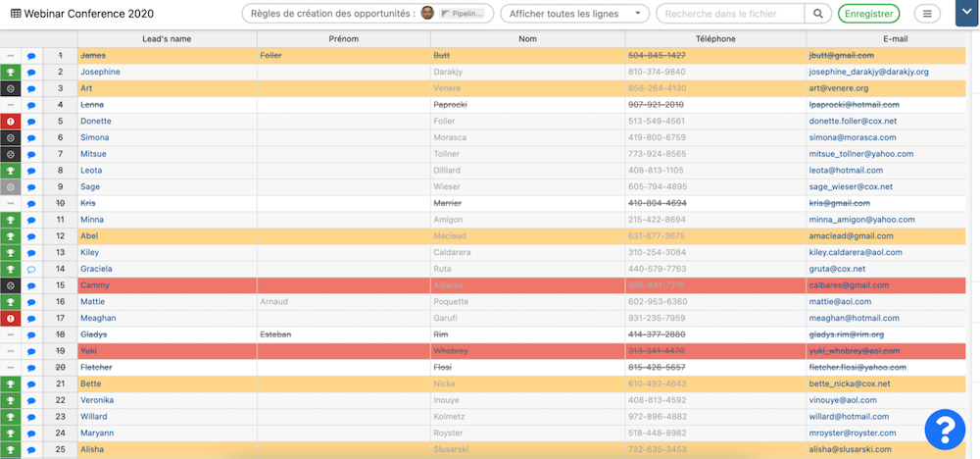980x459 pixels.
Task: Click the dash status icon for Gladys
Action: pyautogui.click(x=10, y=334)
